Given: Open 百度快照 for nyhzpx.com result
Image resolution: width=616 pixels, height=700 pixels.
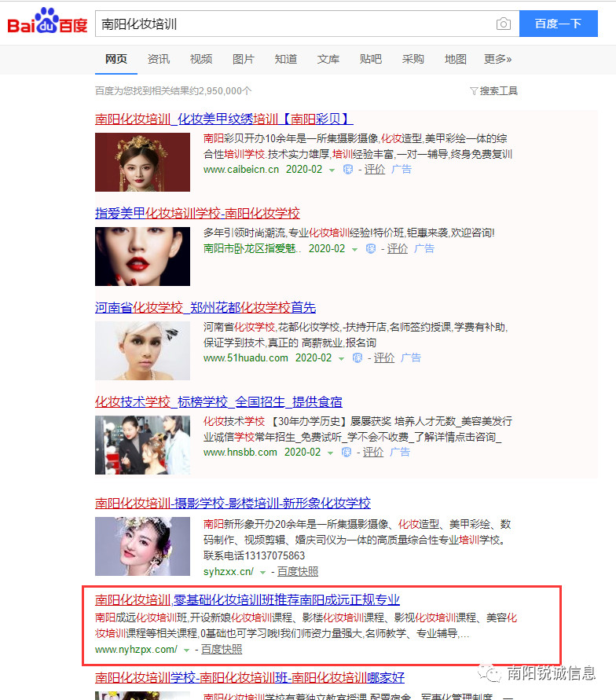Looking at the screenshot, I should click(222, 649).
